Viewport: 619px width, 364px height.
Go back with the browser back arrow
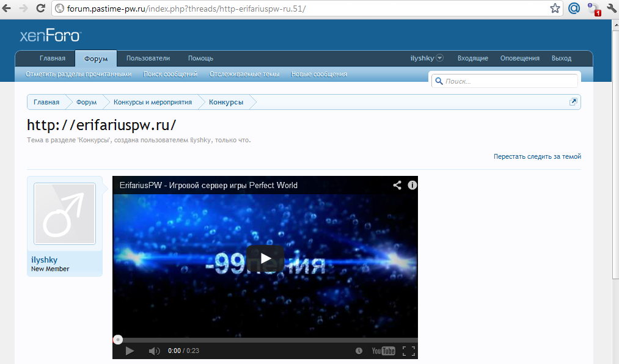click(7, 9)
